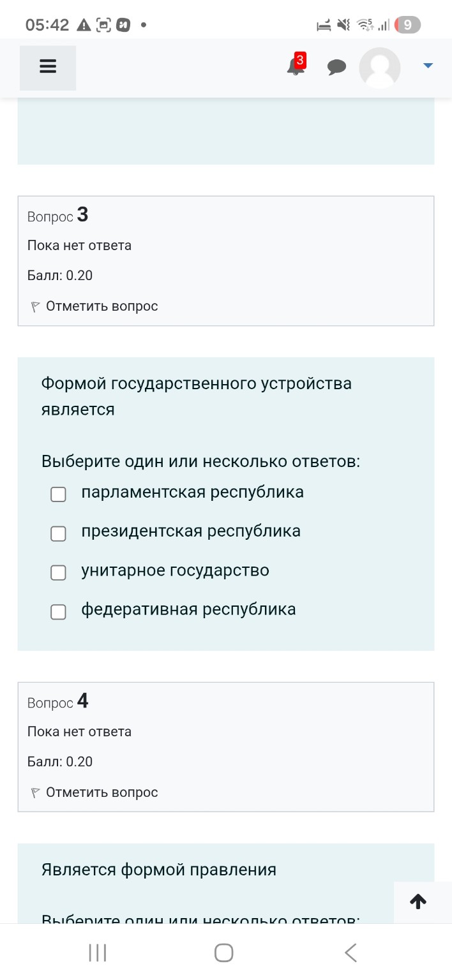Click the scroll-to-top arrow button
The width and height of the screenshot is (452, 980).
(x=418, y=902)
